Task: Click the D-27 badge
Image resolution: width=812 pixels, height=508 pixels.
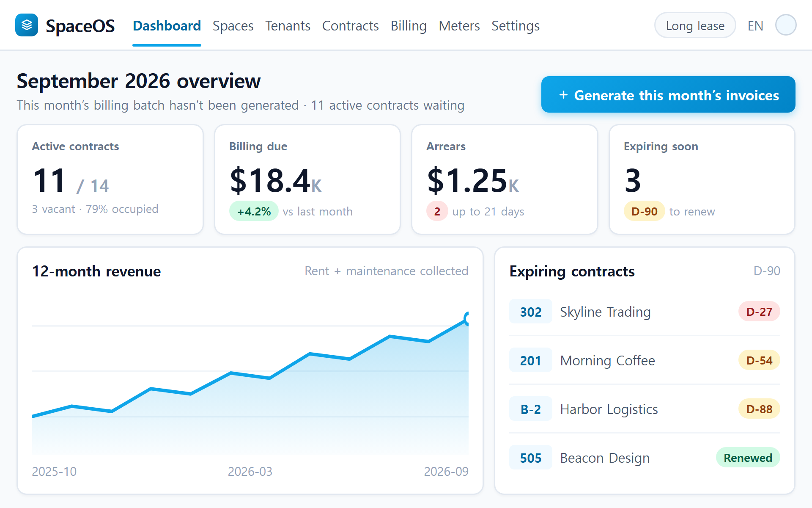Action: tap(759, 312)
